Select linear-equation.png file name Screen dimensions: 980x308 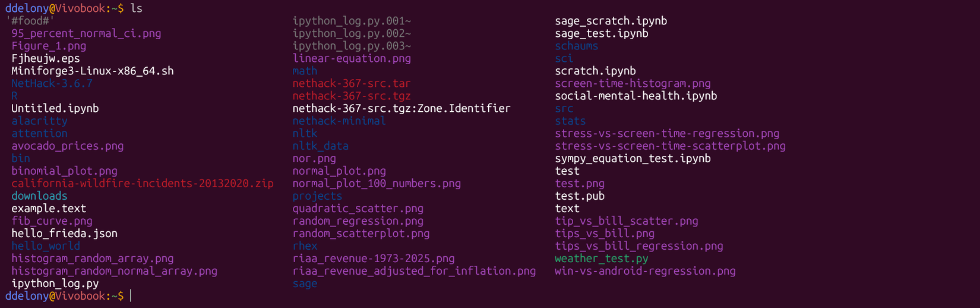point(352,58)
